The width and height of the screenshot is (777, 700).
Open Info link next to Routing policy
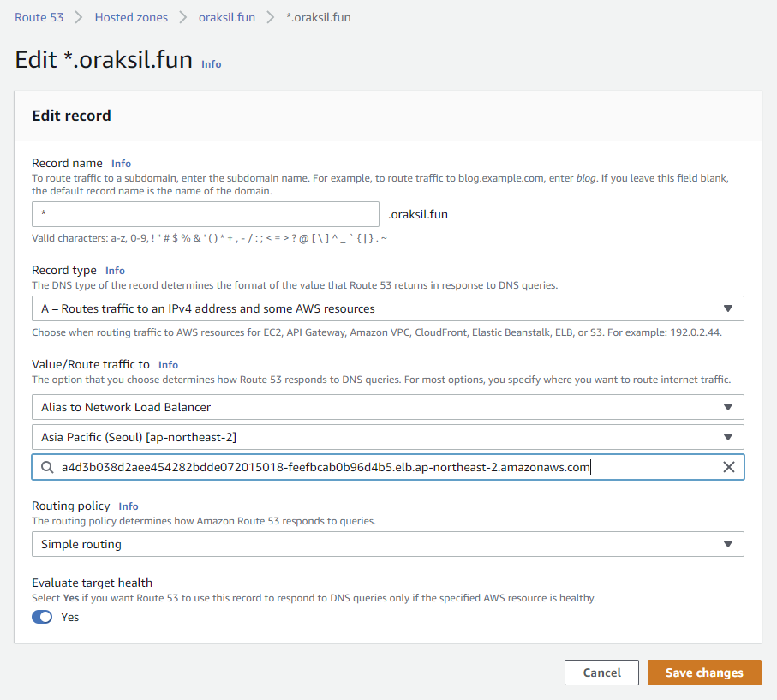pos(129,506)
